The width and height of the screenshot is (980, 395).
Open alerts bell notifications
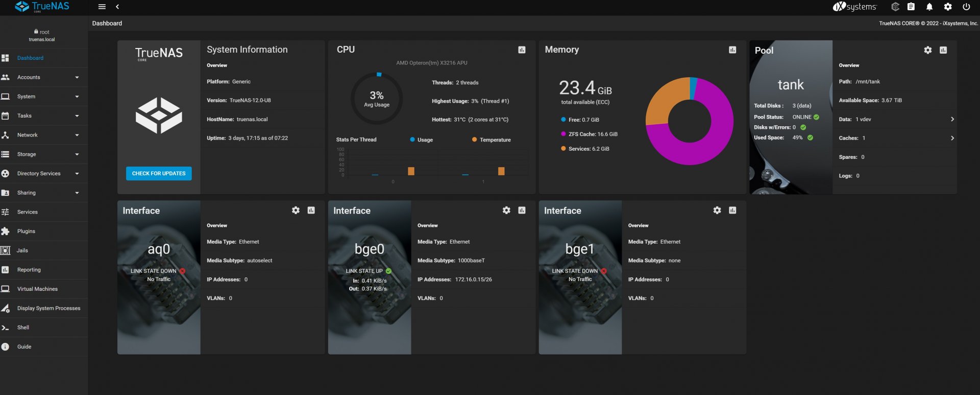click(929, 7)
